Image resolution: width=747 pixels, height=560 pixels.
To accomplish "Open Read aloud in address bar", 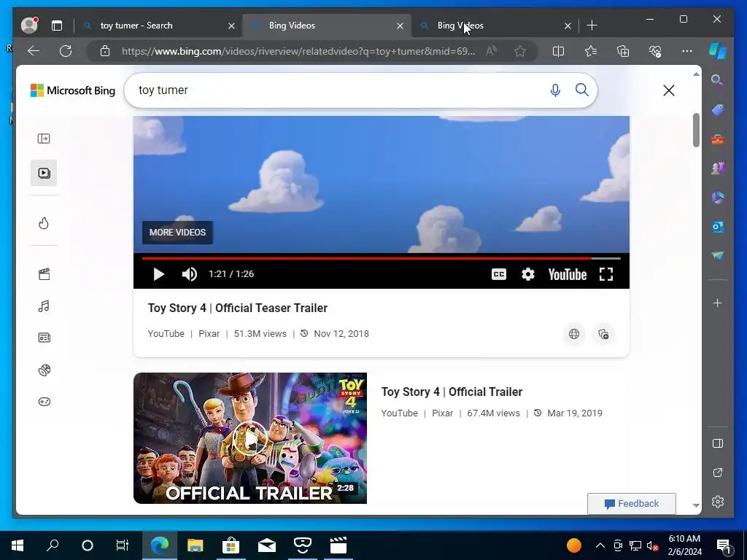I will pyautogui.click(x=491, y=51).
